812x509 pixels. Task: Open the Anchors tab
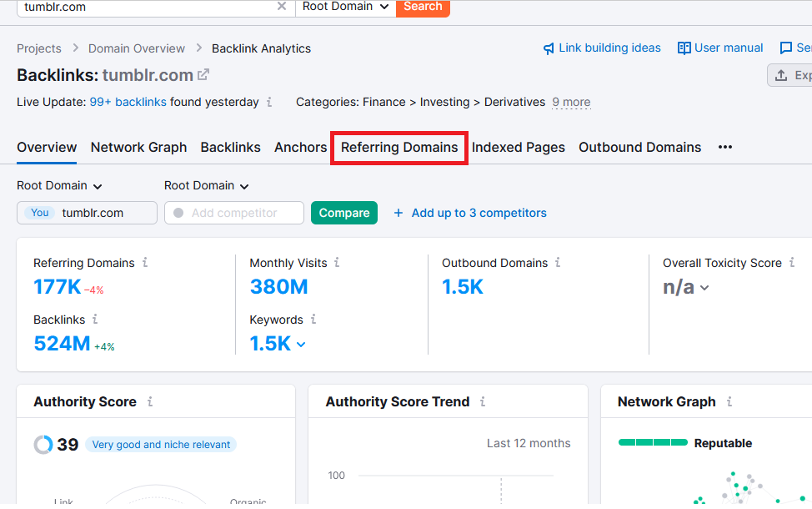(300, 148)
